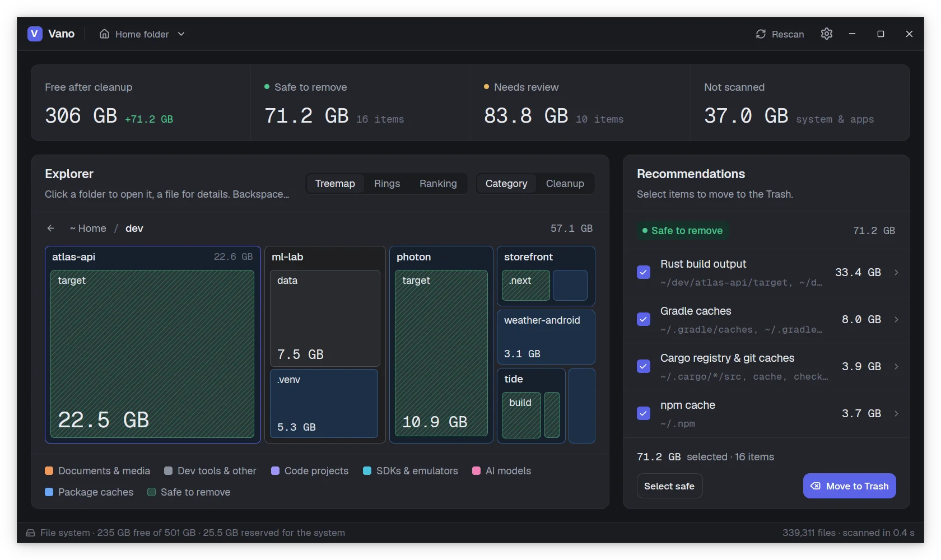Expand the Cargo registry row chevron

click(x=896, y=366)
